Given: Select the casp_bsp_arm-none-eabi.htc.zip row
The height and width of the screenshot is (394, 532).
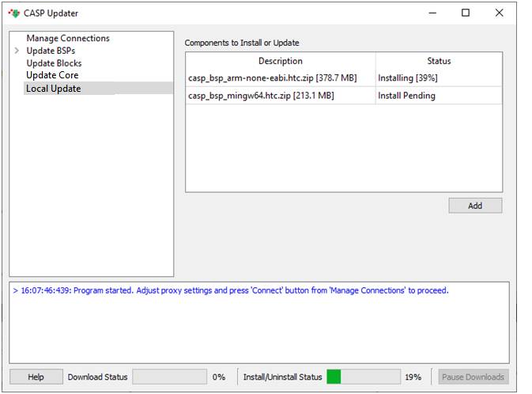Looking at the screenshot, I should coord(272,78).
